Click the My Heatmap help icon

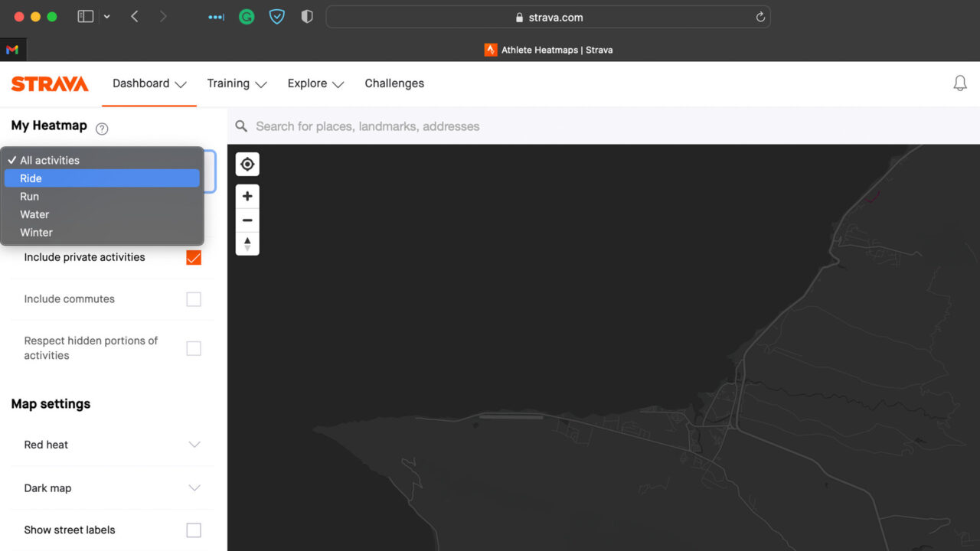[x=102, y=128]
